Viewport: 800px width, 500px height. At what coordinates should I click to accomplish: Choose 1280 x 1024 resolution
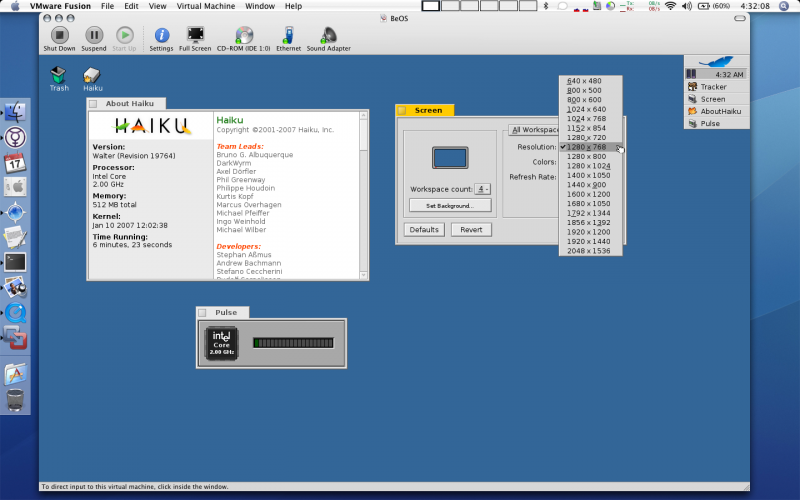point(590,166)
